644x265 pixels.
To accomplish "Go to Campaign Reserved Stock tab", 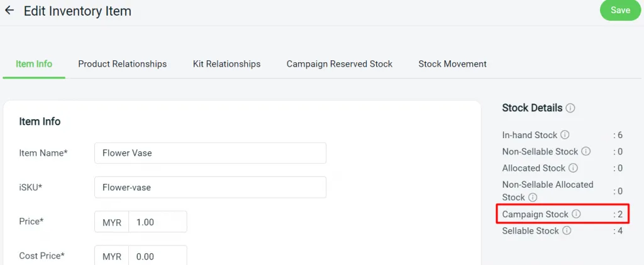I will (x=339, y=64).
